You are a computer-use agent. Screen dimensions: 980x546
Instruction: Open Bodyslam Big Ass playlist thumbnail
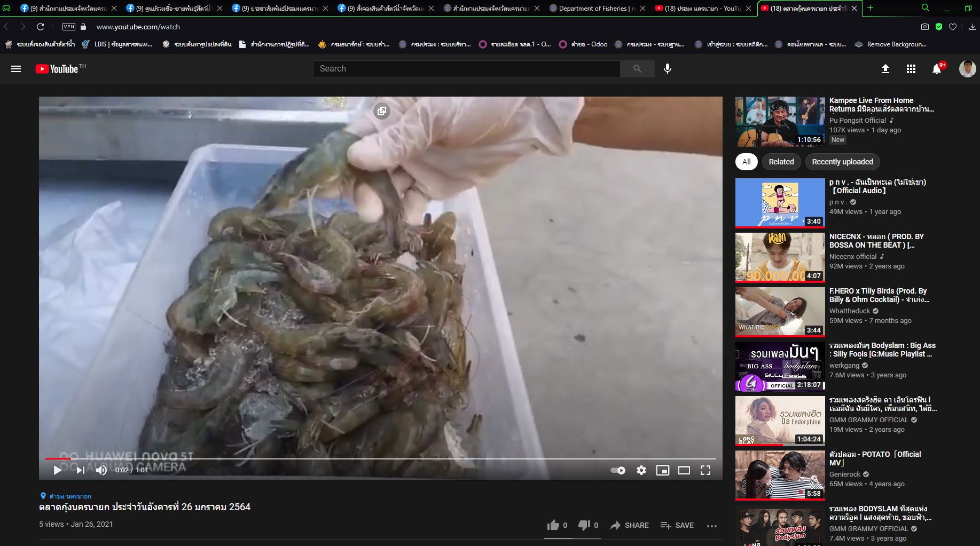pos(780,367)
